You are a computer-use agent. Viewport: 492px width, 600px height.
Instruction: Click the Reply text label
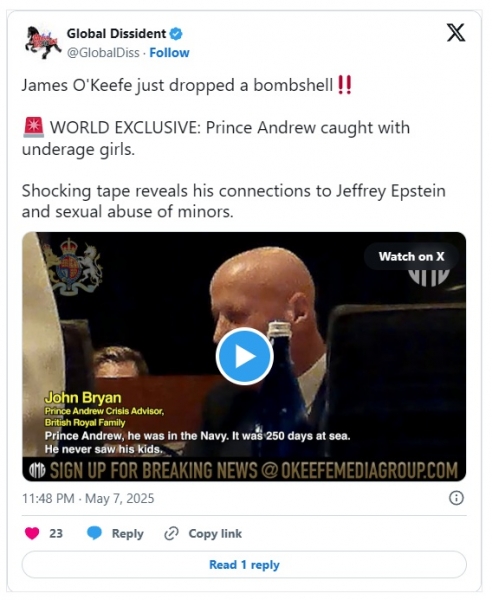tap(127, 533)
